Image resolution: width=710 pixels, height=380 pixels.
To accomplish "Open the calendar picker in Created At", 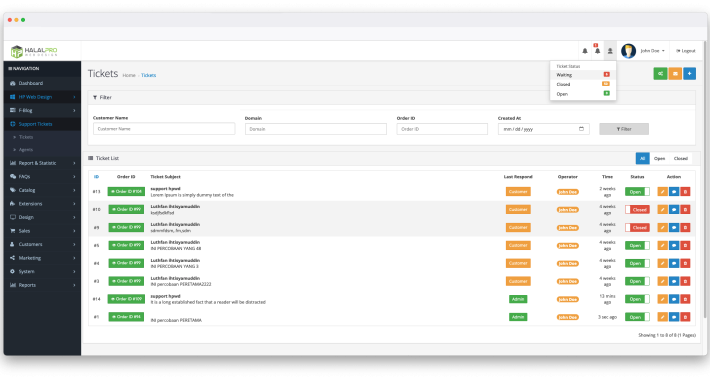I will 581,129.
